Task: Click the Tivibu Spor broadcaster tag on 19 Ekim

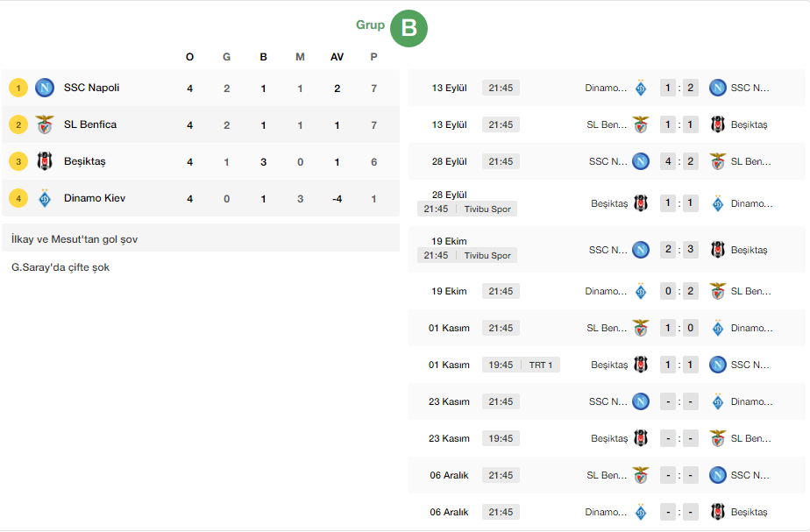Action: coord(487,256)
